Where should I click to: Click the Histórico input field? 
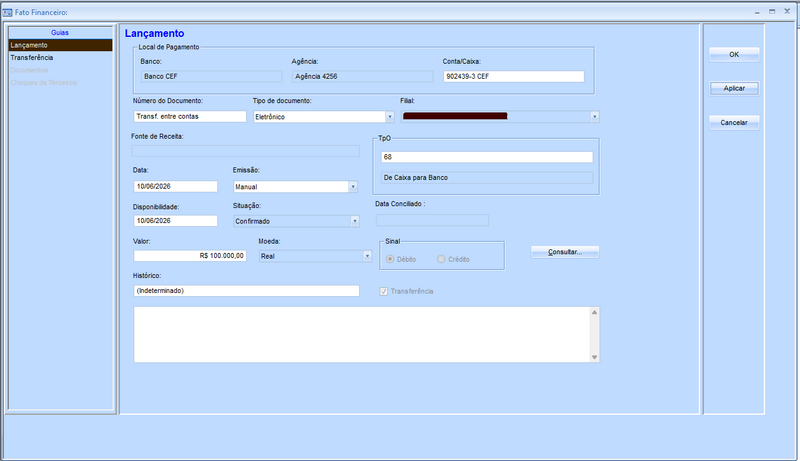click(x=246, y=291)
